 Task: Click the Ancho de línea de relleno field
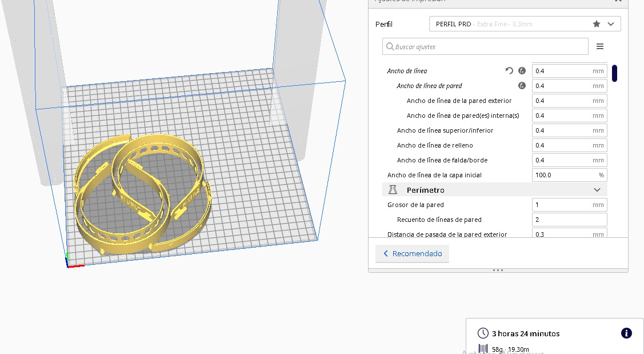(x=569, y=145)
